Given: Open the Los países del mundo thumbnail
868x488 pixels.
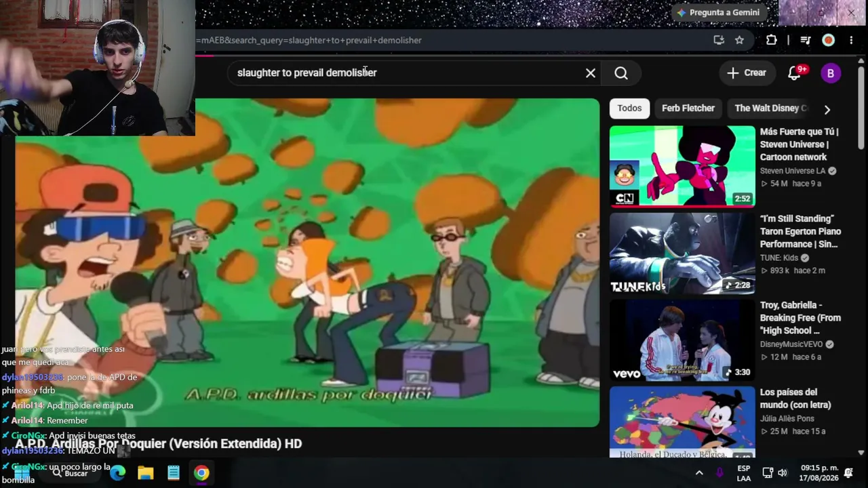Looking at the screenshot, I should tap(682, 422).
